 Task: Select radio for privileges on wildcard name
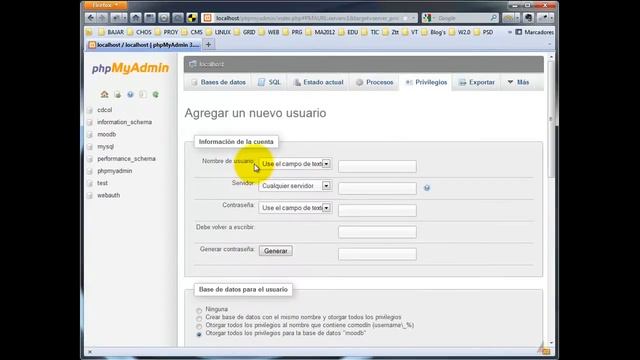(x=199, y=326)
